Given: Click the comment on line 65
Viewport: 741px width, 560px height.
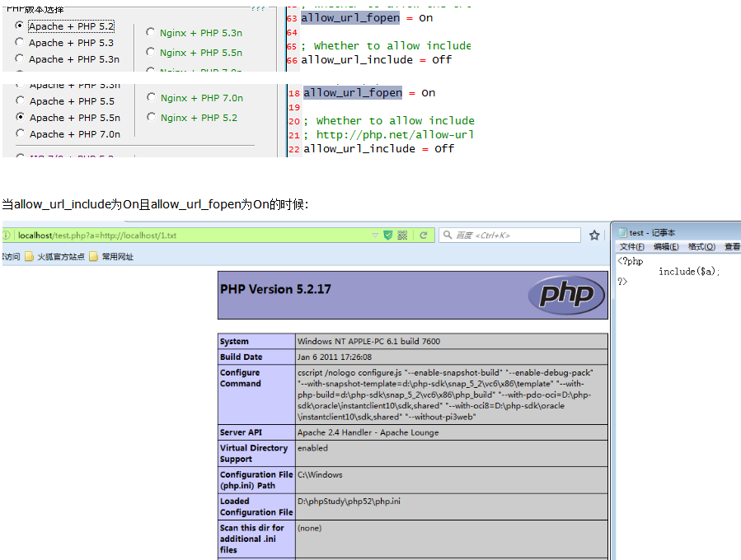Looking at the screenshot, I should pos(386,46).
